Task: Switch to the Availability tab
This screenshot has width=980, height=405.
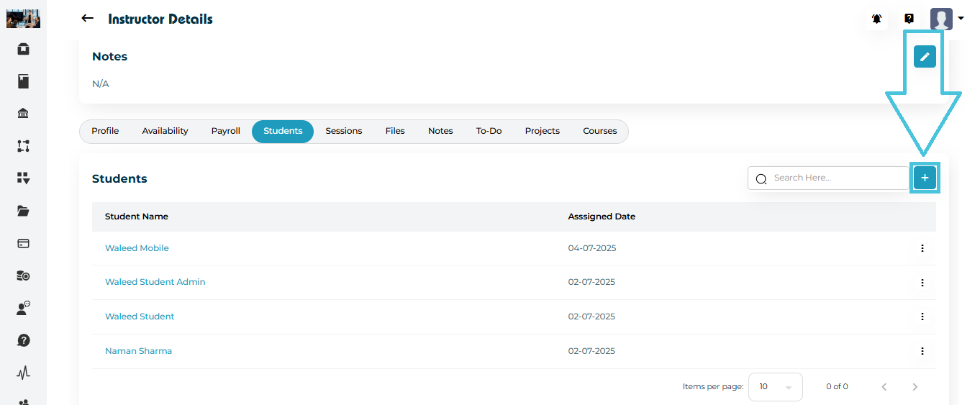Action: 165,132
